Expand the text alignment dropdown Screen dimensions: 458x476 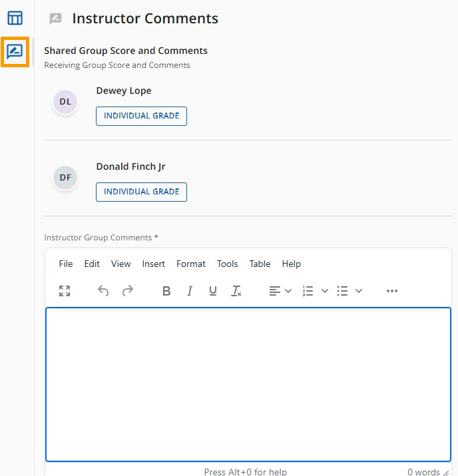coord(288,291)
